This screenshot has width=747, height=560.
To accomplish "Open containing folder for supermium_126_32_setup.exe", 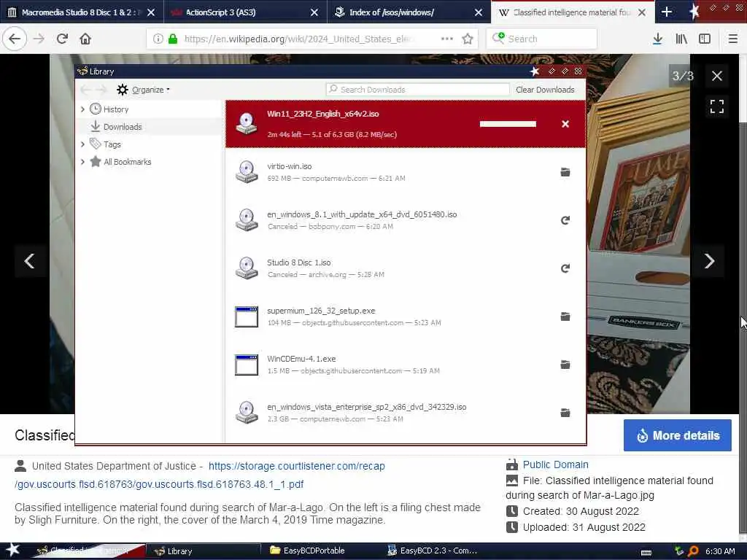I will [x=565, y=316].
